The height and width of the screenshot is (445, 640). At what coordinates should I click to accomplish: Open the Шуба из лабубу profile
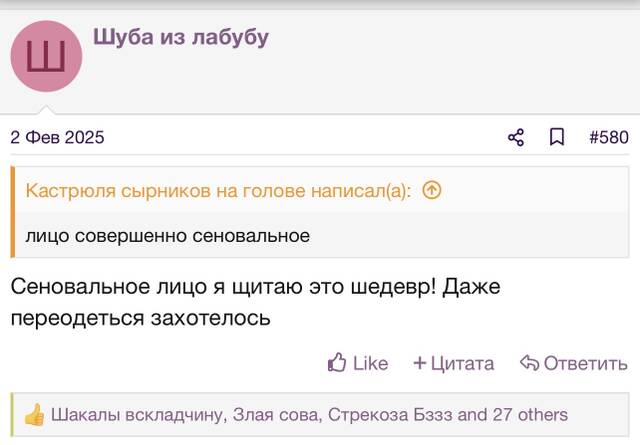tap(181, 38)
